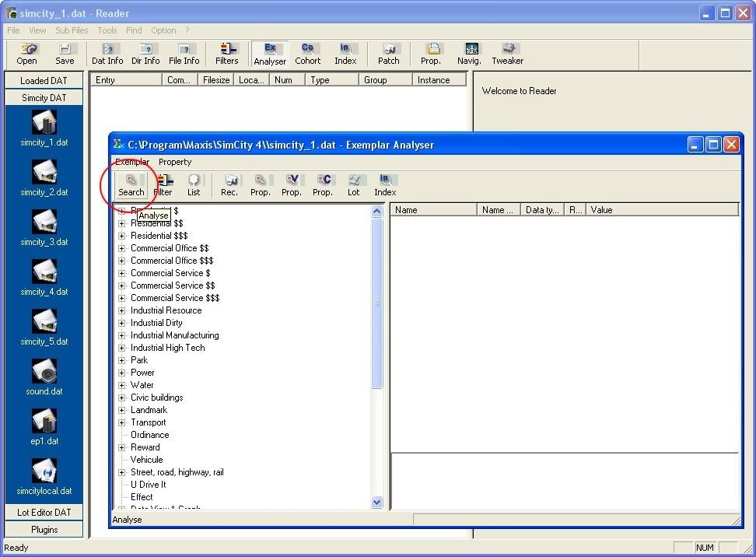Open the Plugins panel

click(x=44, y=530)
